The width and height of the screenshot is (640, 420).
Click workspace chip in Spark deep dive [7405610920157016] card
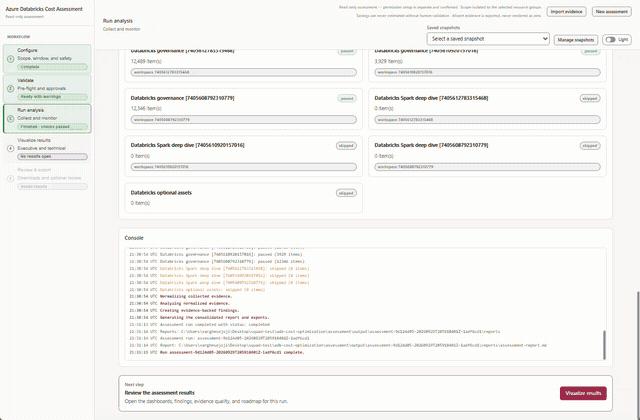pos(244,167)
